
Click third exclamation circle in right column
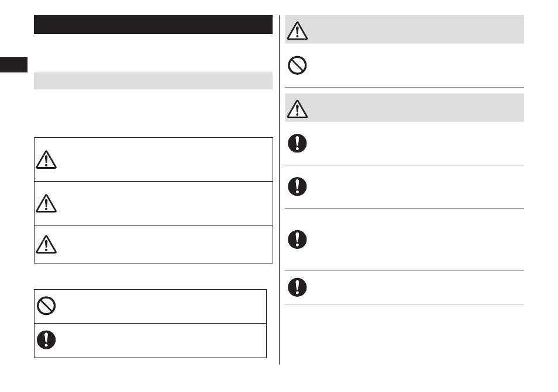[297, 240]
